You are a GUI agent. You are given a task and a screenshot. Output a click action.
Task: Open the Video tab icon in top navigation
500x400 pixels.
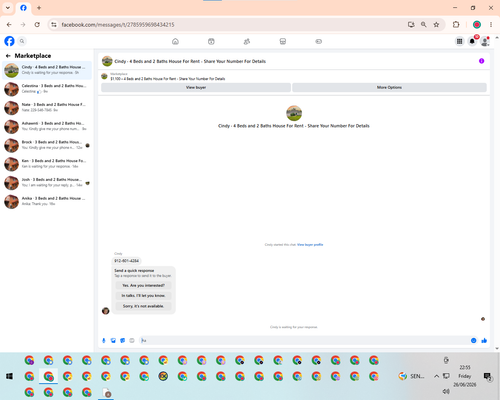coord(211,41)
